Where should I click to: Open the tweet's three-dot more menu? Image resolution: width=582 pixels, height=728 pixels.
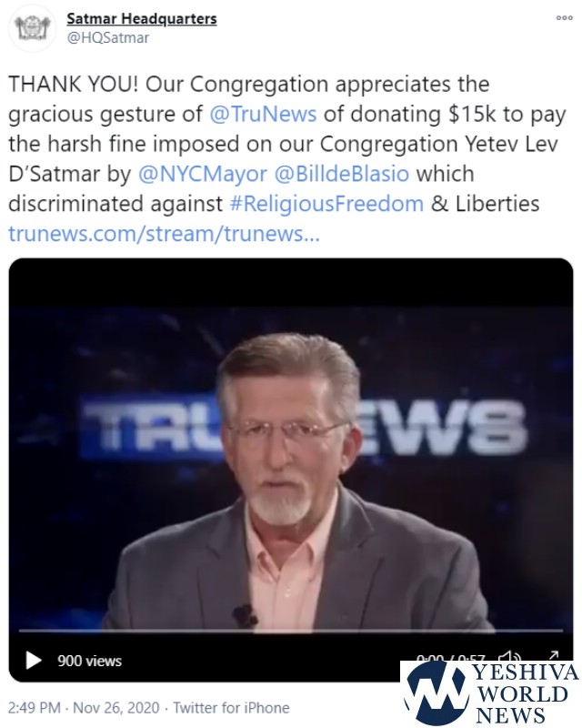pyautogui.click(x=564, y=18)
